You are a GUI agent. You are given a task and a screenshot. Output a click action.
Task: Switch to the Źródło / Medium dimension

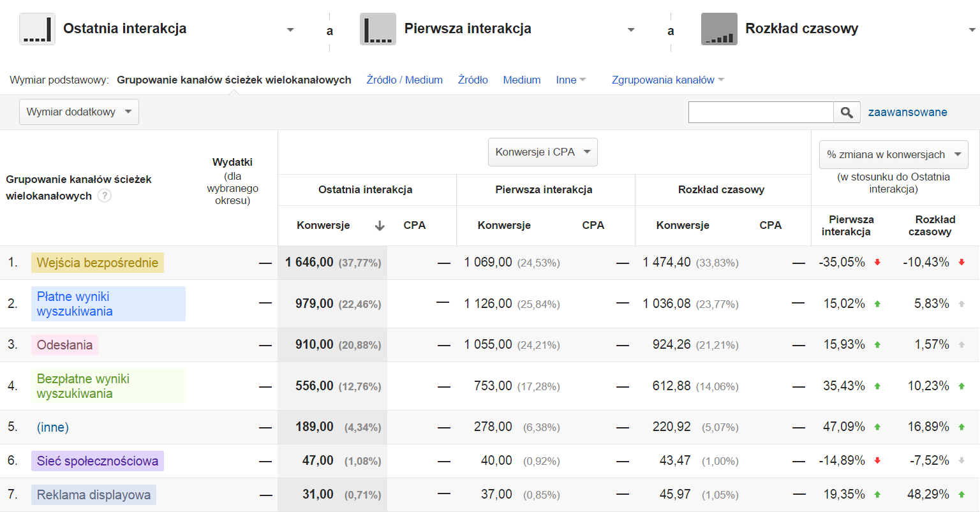pos(405,80)
